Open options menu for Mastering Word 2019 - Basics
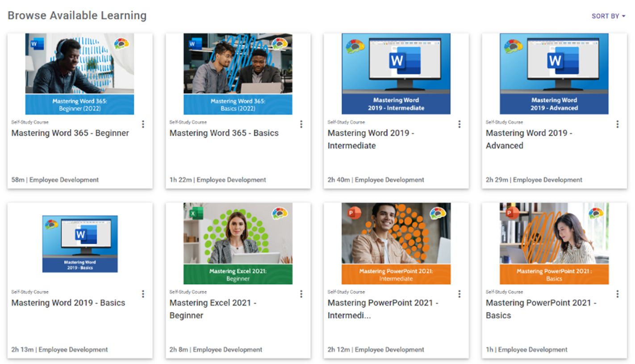The height and width of the screenshot is (364, 635). tap(143, 294)
